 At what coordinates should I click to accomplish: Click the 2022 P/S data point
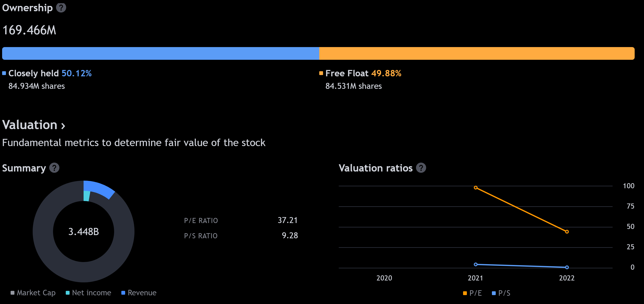[567, 267]
